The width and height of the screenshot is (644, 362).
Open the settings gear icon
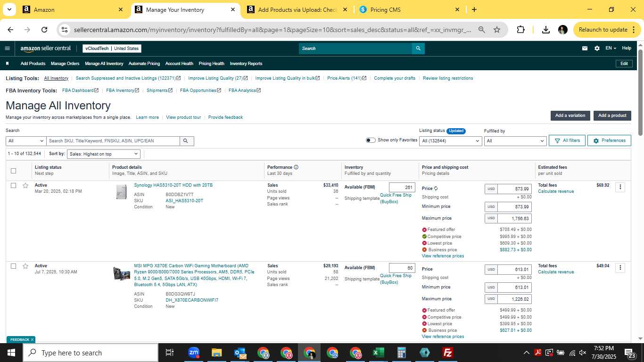[x=597, y=48]
